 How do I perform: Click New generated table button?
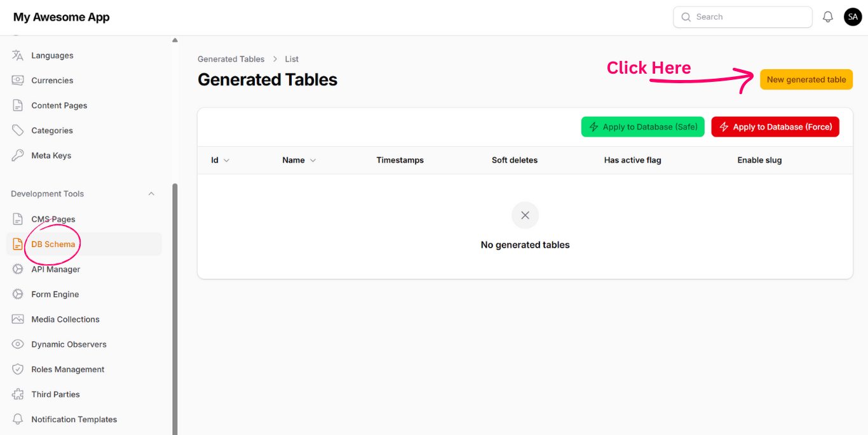click(806, 79)
